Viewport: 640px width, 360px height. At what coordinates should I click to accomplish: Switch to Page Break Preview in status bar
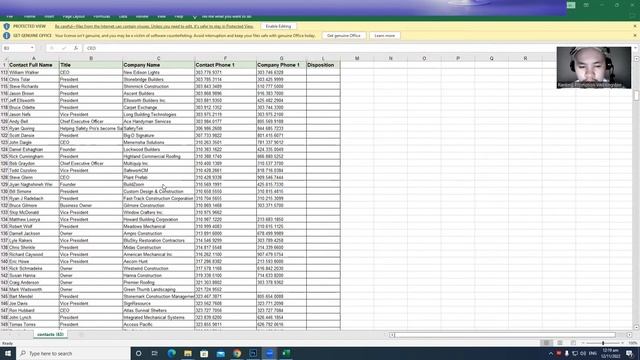click(573, 343)
